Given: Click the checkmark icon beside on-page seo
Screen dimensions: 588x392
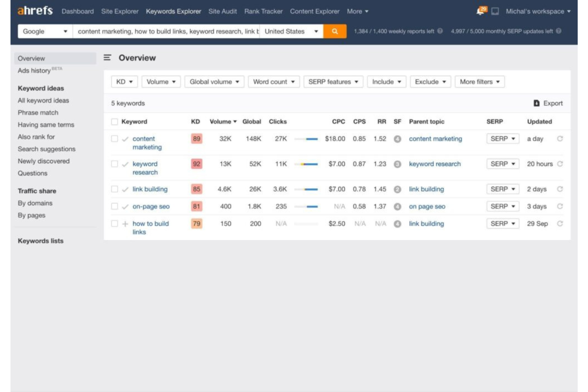Looking at the screenshot, I should click(x=125, y=207).
